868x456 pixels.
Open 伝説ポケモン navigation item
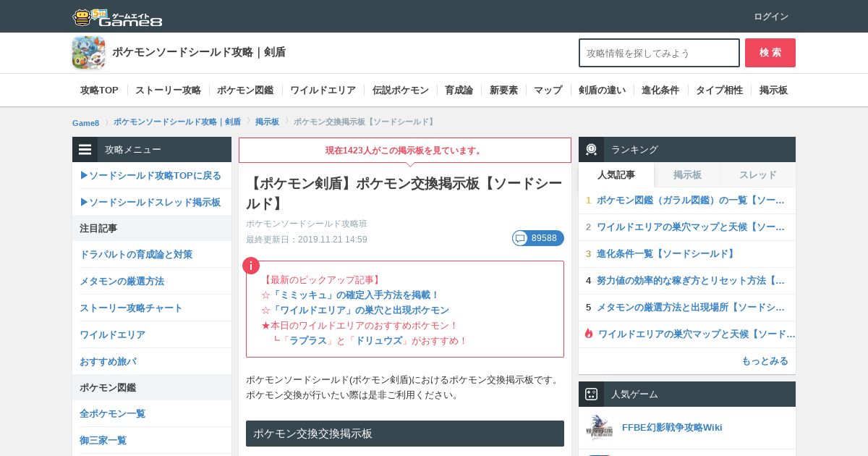click(x=401, y=90)
